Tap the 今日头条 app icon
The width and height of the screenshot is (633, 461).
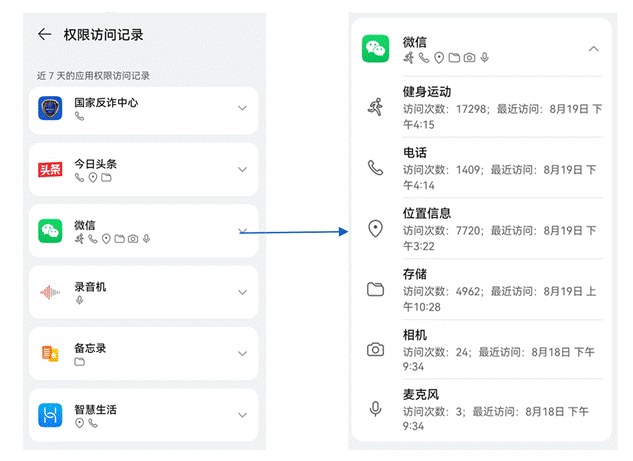pos(50,170)
